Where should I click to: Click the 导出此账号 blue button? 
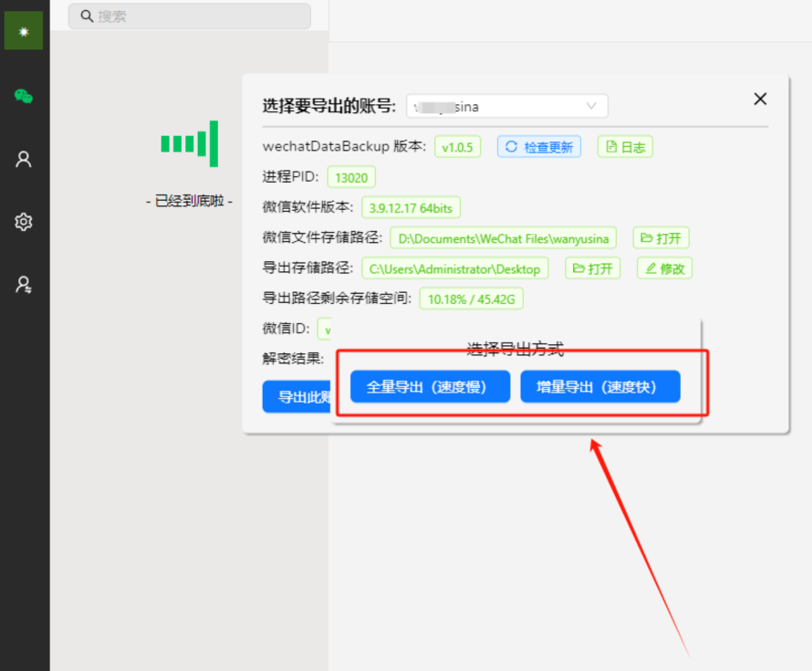point(297,397)
